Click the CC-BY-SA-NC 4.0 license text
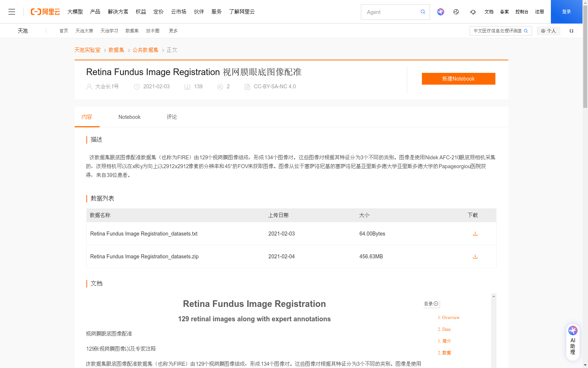The height and width of the screenshot is (368, 588). tap(275, 86)
